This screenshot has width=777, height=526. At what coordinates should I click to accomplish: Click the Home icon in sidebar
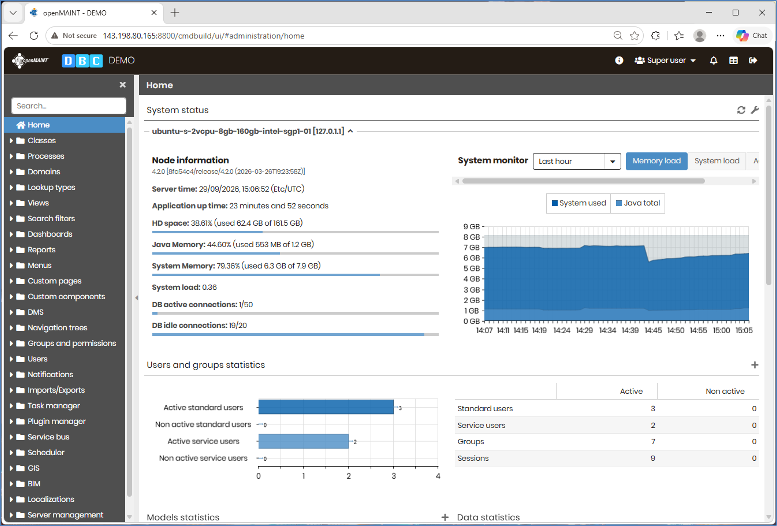click(x=20, y=125)
